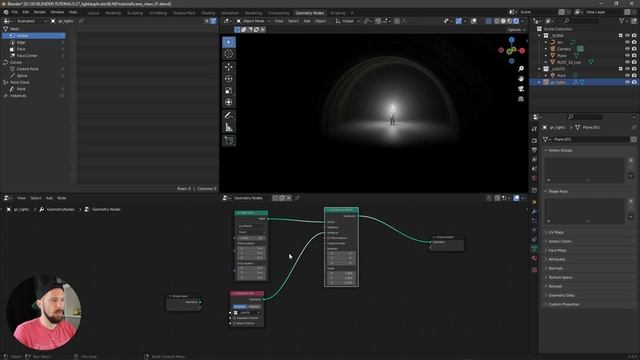
Task: Hide the Camera object with eye icon
Action: (x=627, y=49)
